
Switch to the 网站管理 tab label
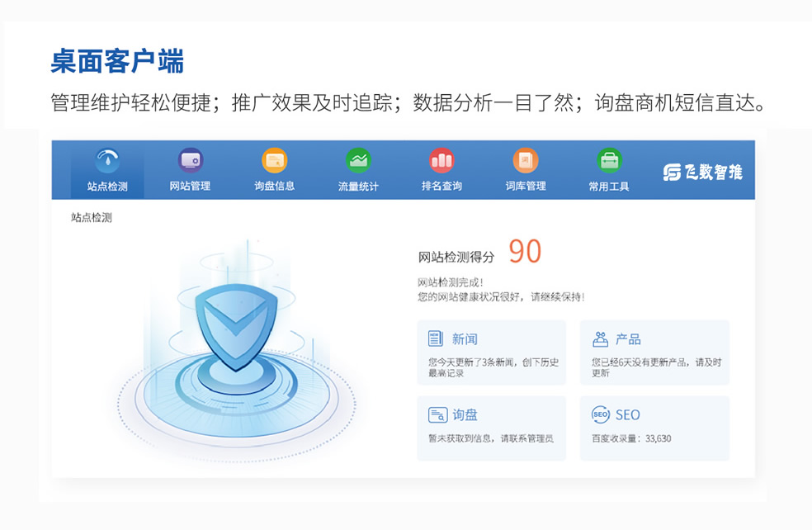(x=190, y=186)
